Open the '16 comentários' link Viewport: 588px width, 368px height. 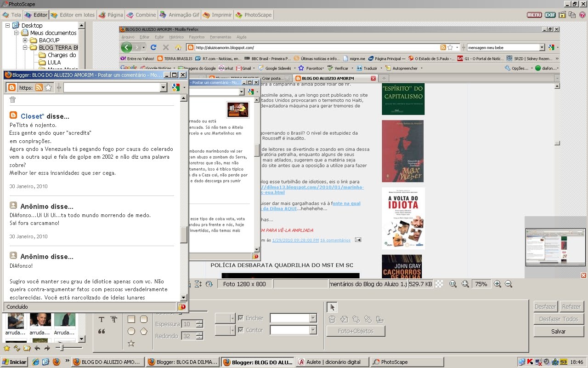[x=335, y=240]
